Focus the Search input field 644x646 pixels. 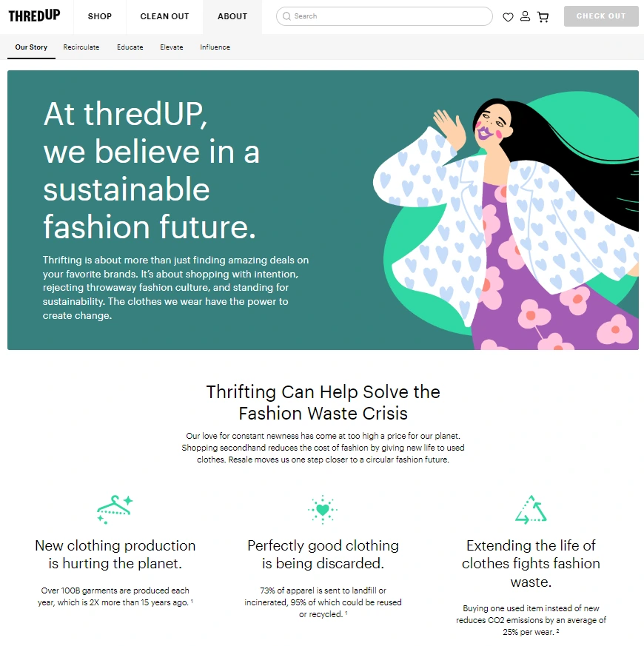tap(384, 16)
